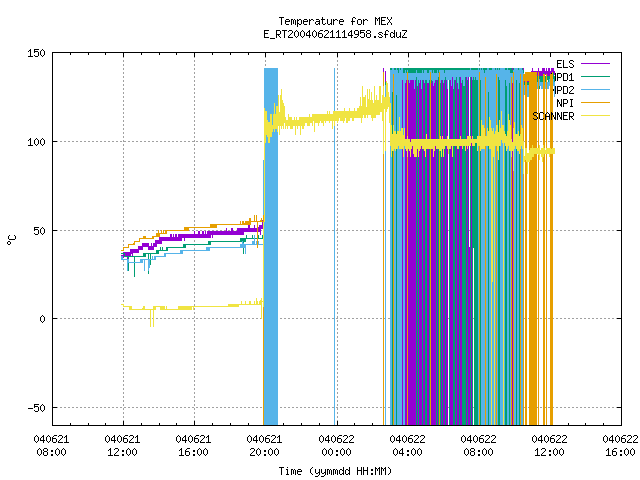
Task: Click the SCANNER legend label
Action: click(x=553, y=116)
